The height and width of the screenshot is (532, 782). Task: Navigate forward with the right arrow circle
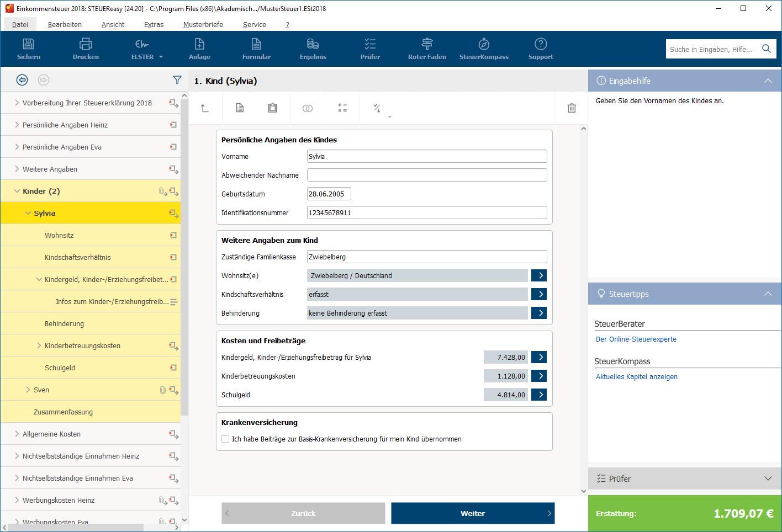(44, 80)
